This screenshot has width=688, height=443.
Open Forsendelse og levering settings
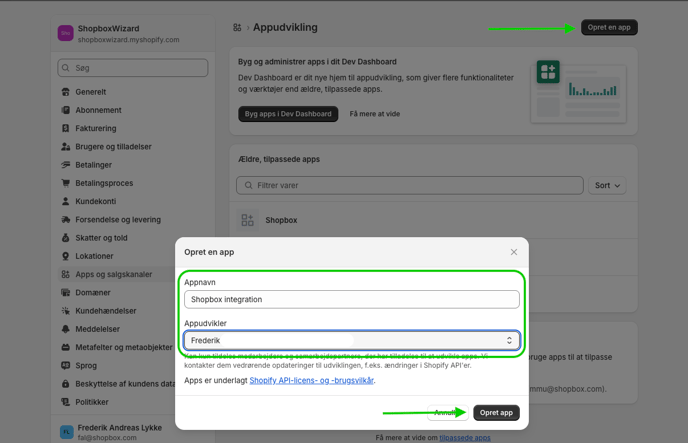(x=118, y=220)
